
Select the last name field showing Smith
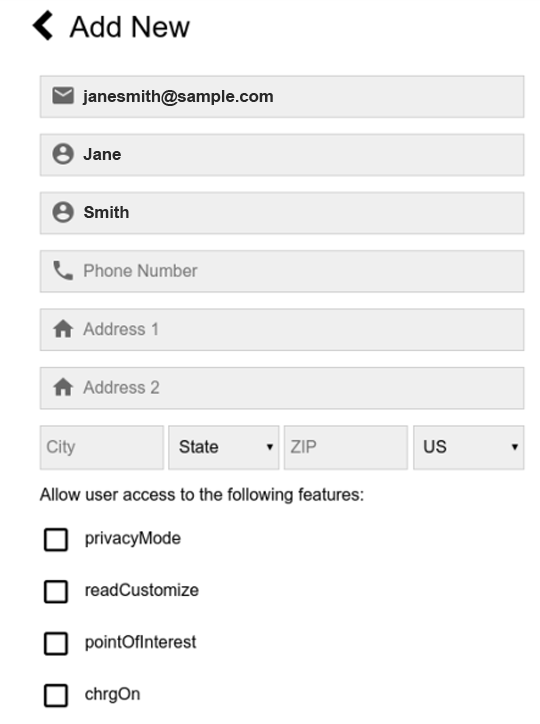pyautogui.click(x=282, y=213)
